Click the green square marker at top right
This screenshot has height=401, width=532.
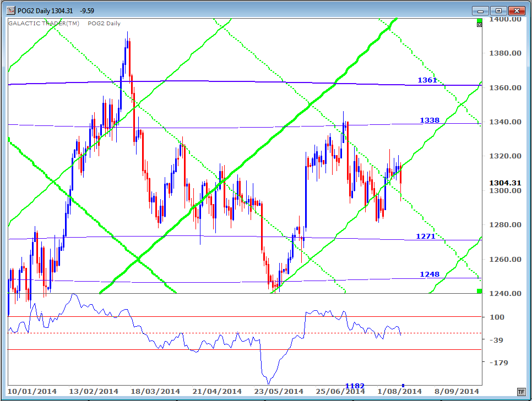click(x=480, y=20)
